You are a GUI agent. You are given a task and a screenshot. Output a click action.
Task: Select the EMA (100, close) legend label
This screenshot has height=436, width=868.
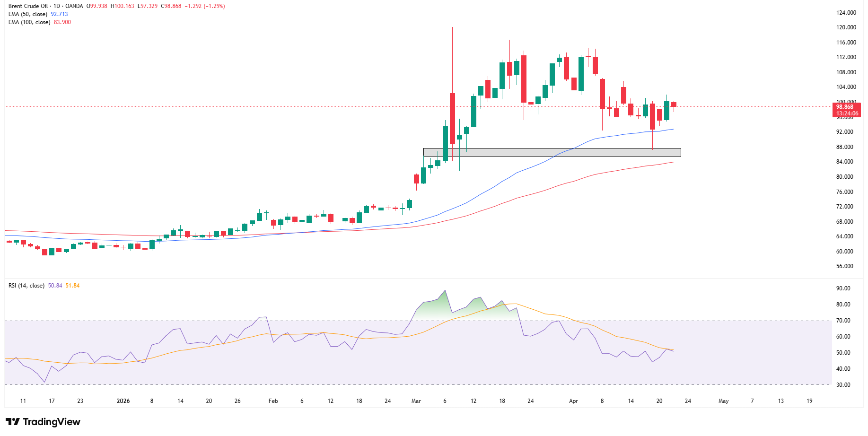click(29, 22)
